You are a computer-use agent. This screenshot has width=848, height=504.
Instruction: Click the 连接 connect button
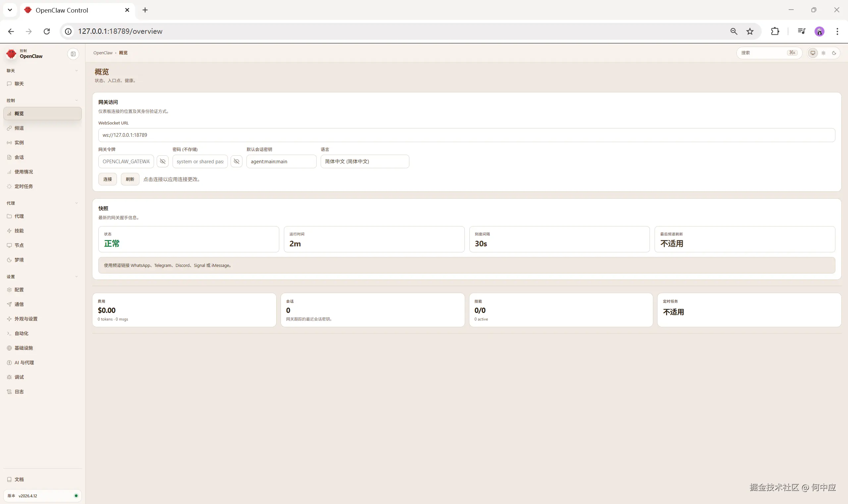(107, 179)
